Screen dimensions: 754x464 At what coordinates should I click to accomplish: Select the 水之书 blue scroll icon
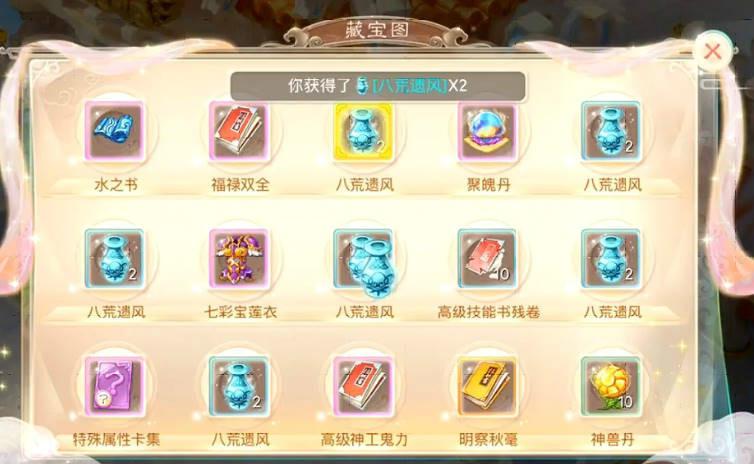click(115, 131)
